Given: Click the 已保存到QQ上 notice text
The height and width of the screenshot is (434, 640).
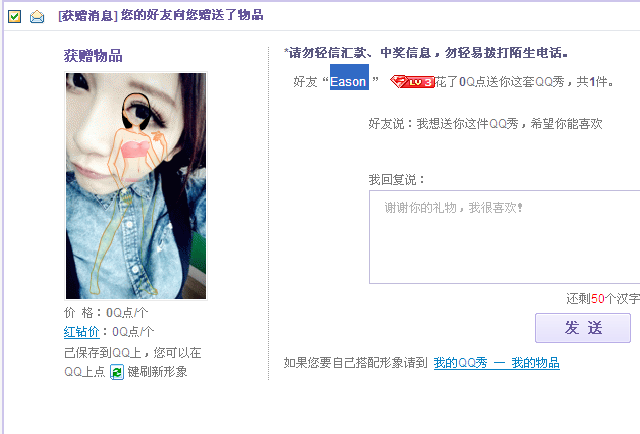Looking at the screenshot, I should [133, 352].
